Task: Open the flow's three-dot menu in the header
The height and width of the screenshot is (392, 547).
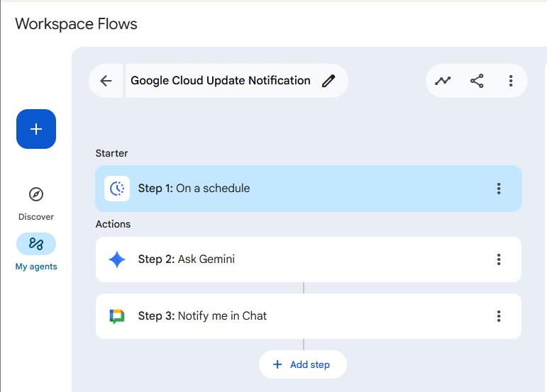Action: pos(511,81)
